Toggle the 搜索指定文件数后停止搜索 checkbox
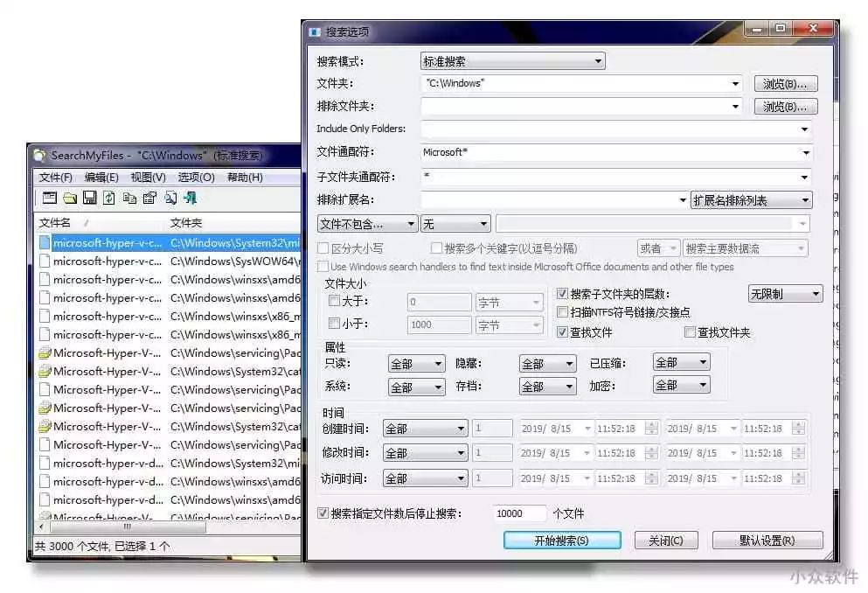Viewport: 868px width, 593px height. pyautogui.click(x=323, y=513)
